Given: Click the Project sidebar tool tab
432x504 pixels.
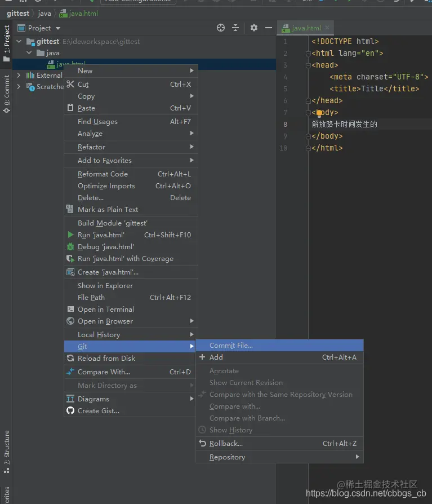Looking at the screenshot, I should 6,43.
